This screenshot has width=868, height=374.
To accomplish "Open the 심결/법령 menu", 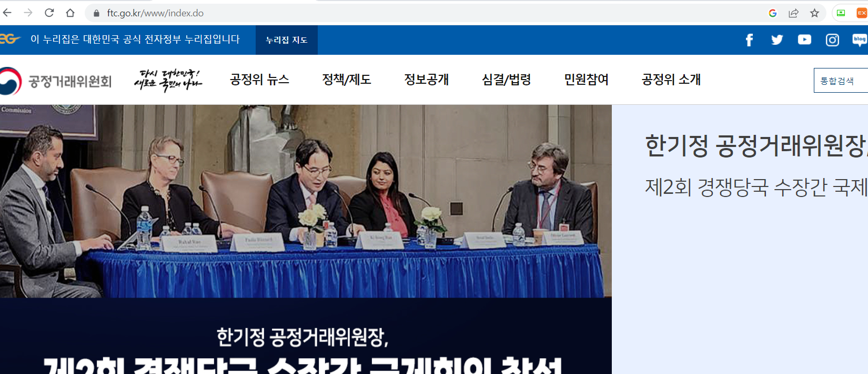I will pos(506,80).
